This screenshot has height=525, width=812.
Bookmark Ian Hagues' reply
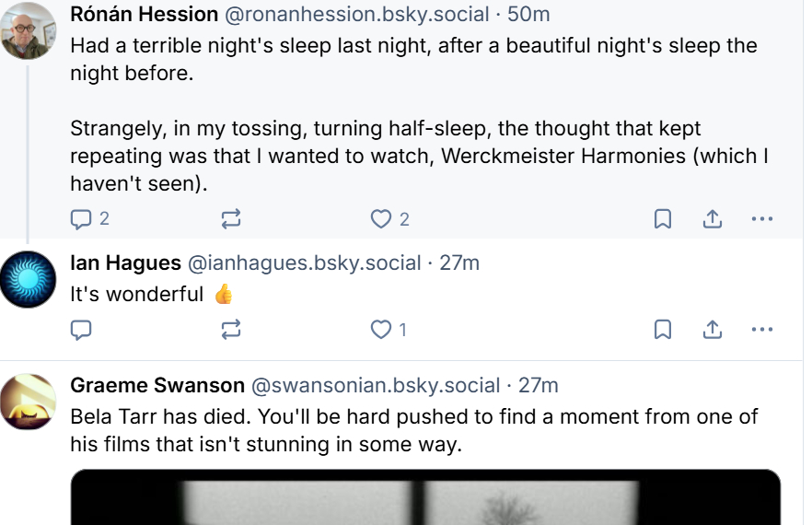[x=662, y=329]
